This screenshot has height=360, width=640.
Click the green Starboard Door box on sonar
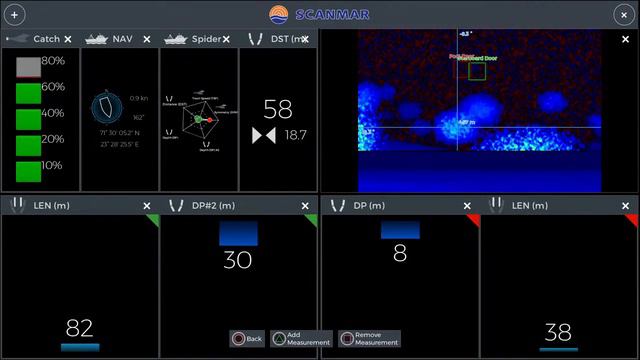pos(477,71)
